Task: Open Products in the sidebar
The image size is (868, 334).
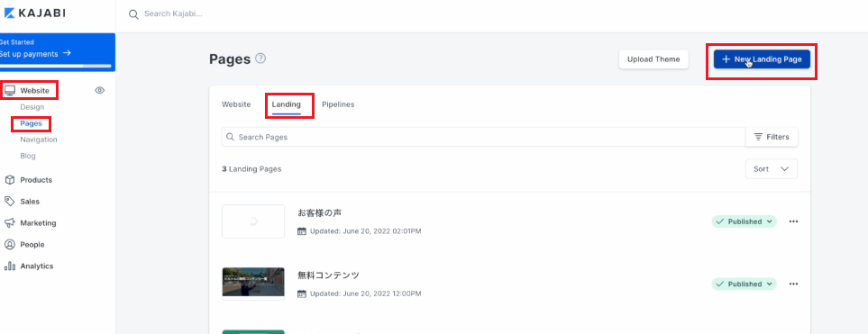Action: click(x=36, y=180)
